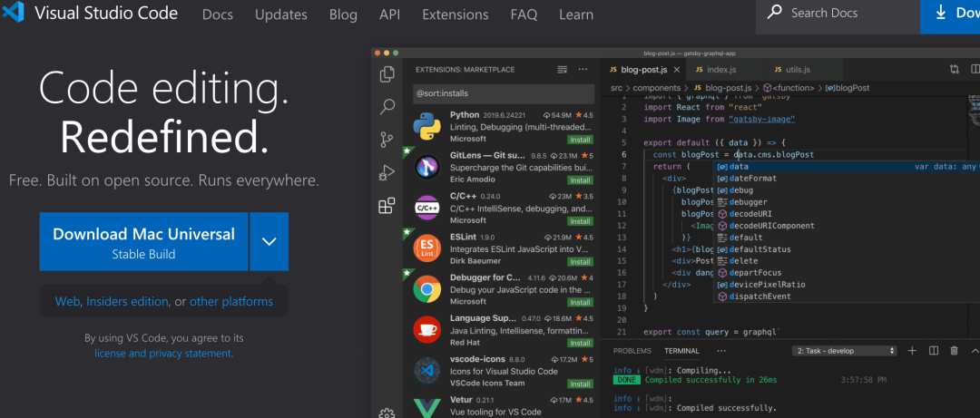Click the vscode-icons extension icon

[x=426, y=371]
